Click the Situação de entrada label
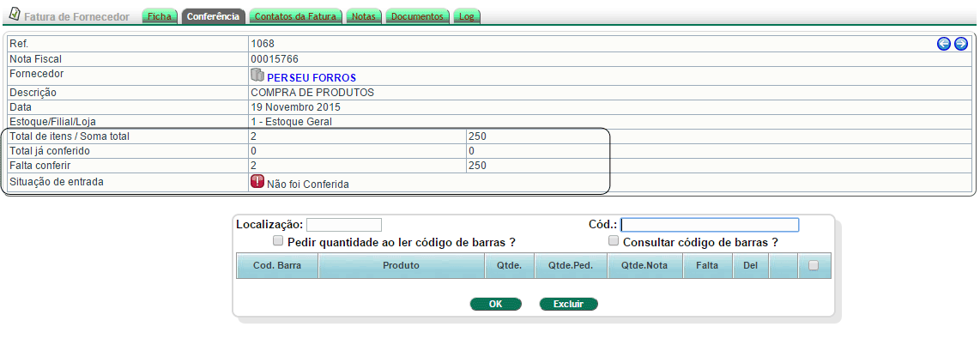Viewport: 980px width, 339px height. click(x=57, y=182)
